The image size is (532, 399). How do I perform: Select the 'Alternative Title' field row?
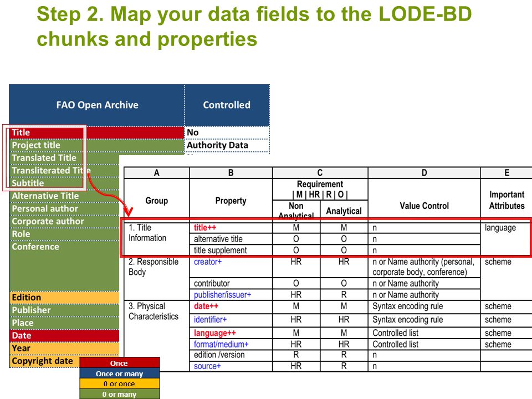[64, 196]
